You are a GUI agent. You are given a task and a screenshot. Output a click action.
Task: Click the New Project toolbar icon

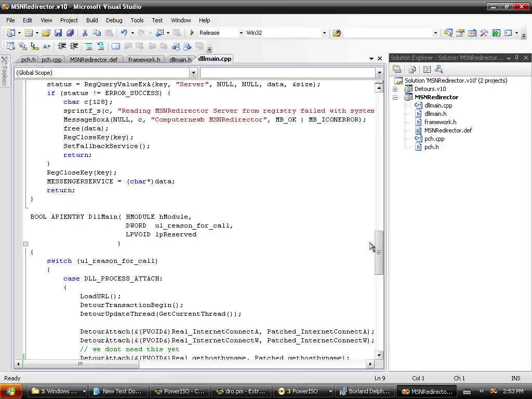coord(11,33)
